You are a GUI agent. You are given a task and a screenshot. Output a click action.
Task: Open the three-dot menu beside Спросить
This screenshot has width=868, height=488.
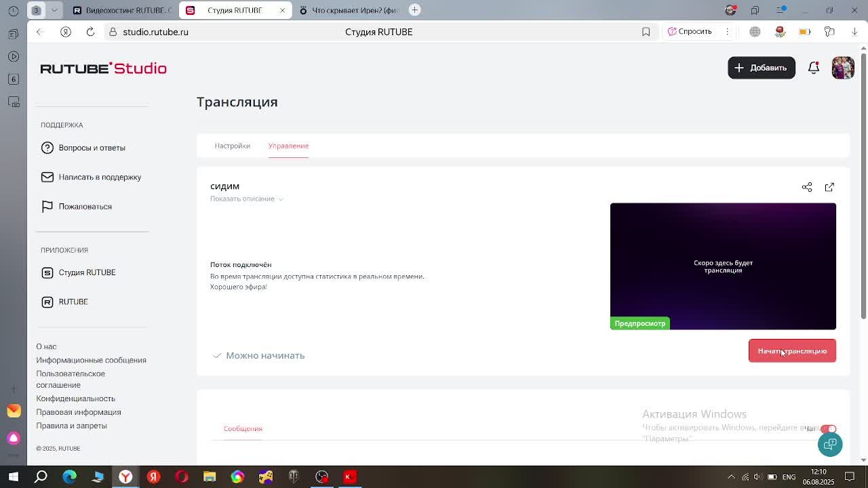(x=727, y=32)
